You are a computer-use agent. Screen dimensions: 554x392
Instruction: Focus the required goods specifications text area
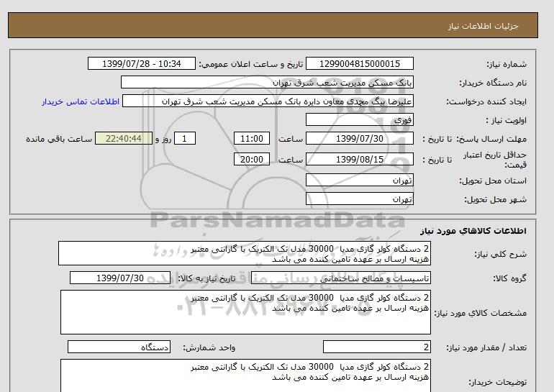pos(245,312)
